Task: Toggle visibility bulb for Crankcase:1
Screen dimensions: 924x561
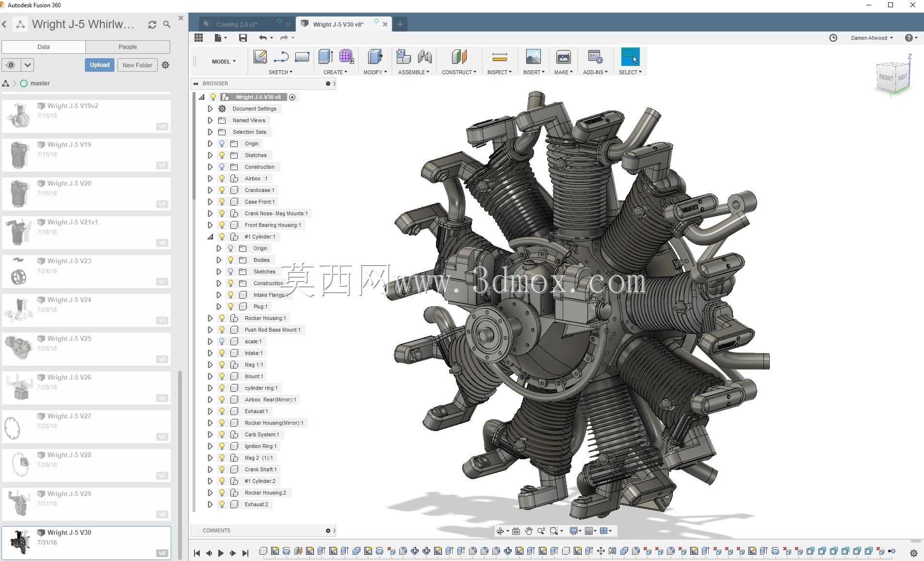Action: (222, 190)
